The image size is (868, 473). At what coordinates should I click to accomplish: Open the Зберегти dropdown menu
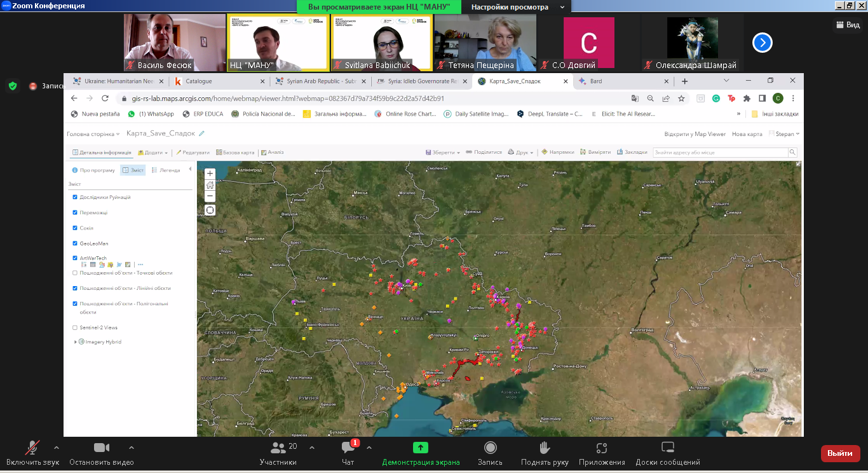pos(444,153)
